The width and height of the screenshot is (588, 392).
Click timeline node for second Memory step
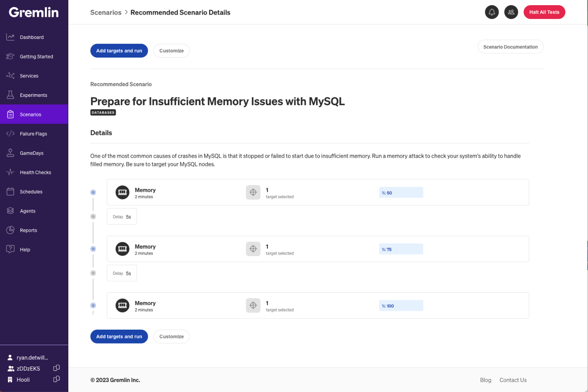pyautogui.click(x=93, y=249)
